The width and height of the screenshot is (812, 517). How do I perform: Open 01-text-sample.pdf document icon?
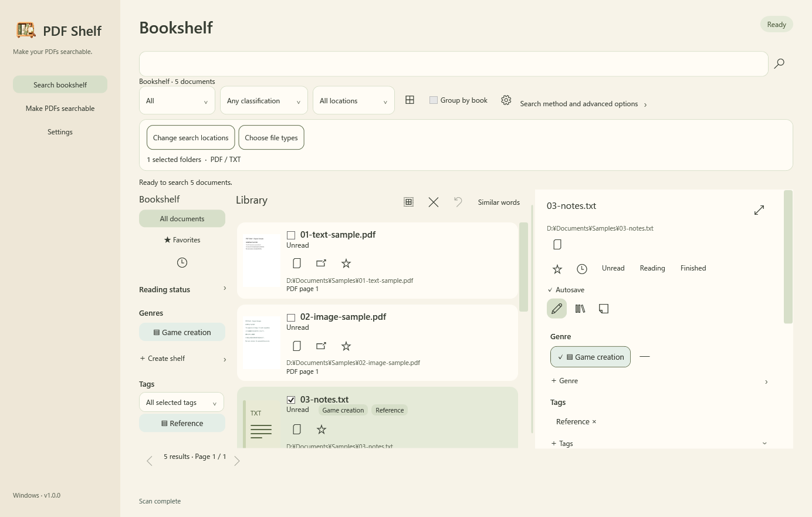coord(297,263)
